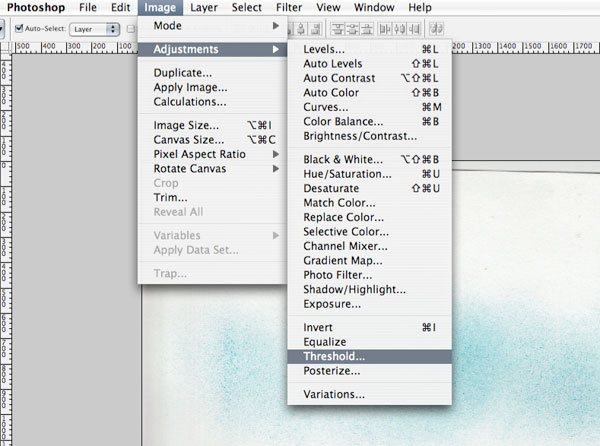Click the Distribute vertical centers icon
The width and height of the screenshot is (600, 446).
352,29
